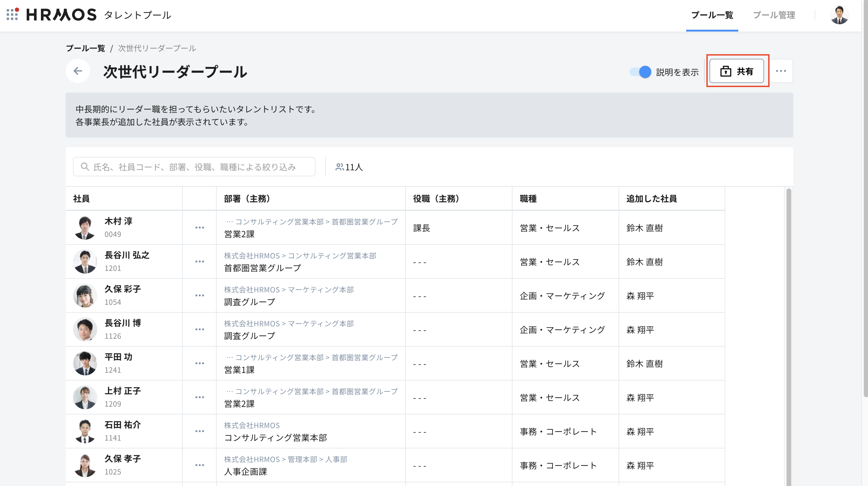
Task: Switch to the プール管理 tab
Action: [x=774, y=15]
